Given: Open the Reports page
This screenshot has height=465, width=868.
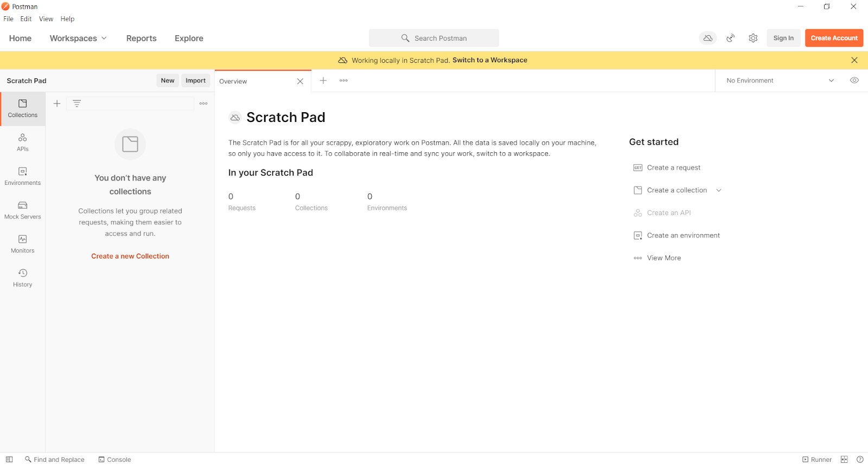Looking at the screenshot, I should pos(142,38).
